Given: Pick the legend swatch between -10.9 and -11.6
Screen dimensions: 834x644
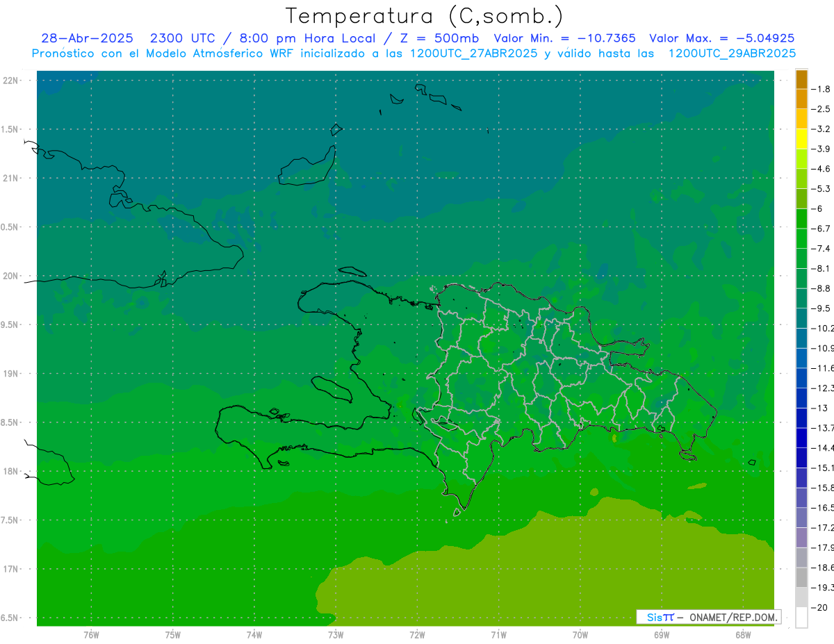Looking at the screenshot, I should [x=801, y=358].
